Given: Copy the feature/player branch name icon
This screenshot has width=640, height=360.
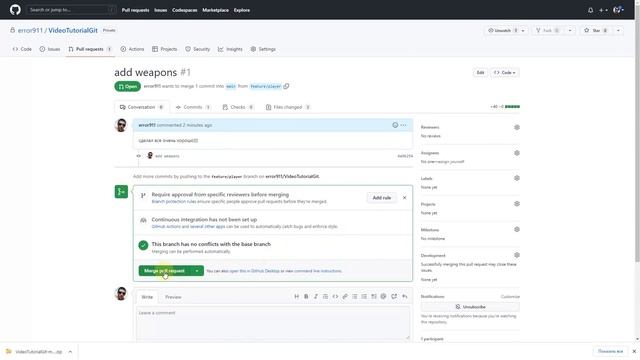Looking at the screenshot, I should [x=286, y=86].
